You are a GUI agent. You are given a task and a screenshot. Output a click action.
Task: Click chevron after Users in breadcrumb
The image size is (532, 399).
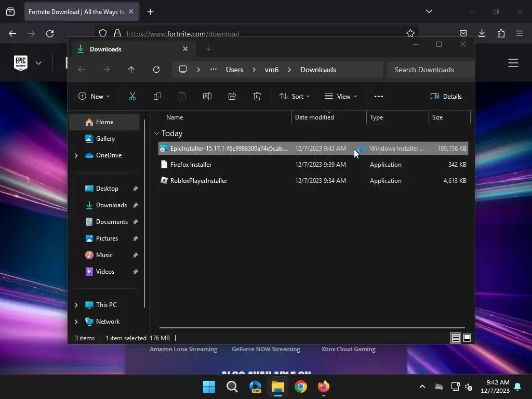254,70
